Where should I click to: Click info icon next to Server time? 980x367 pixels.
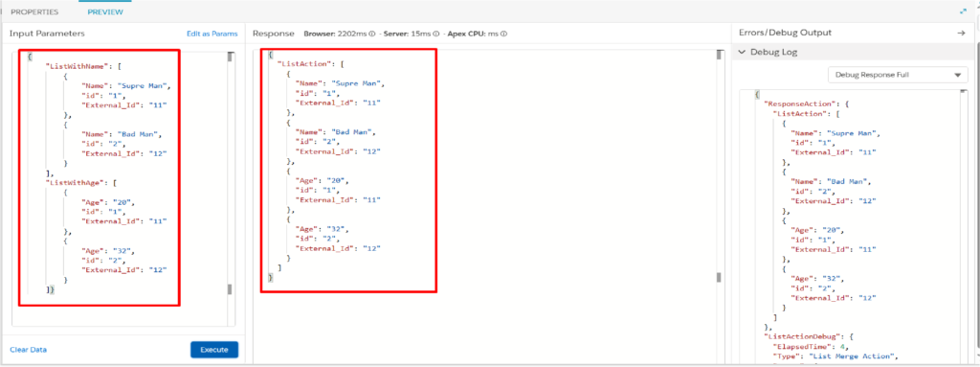point(435,34)
